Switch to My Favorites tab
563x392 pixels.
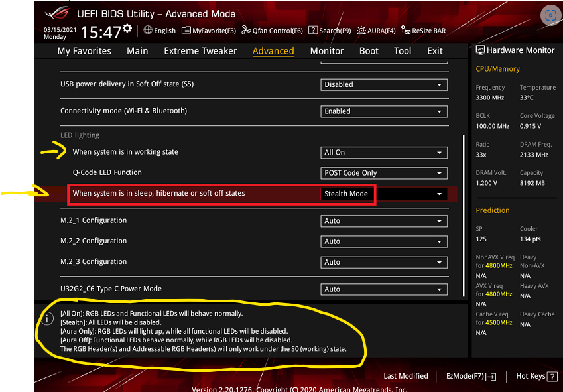tap(84, 51)
